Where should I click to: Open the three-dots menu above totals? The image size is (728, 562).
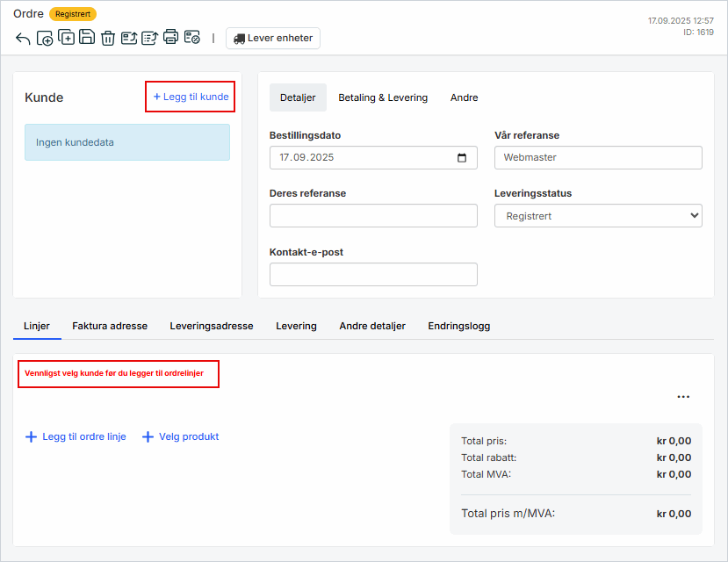683,397
